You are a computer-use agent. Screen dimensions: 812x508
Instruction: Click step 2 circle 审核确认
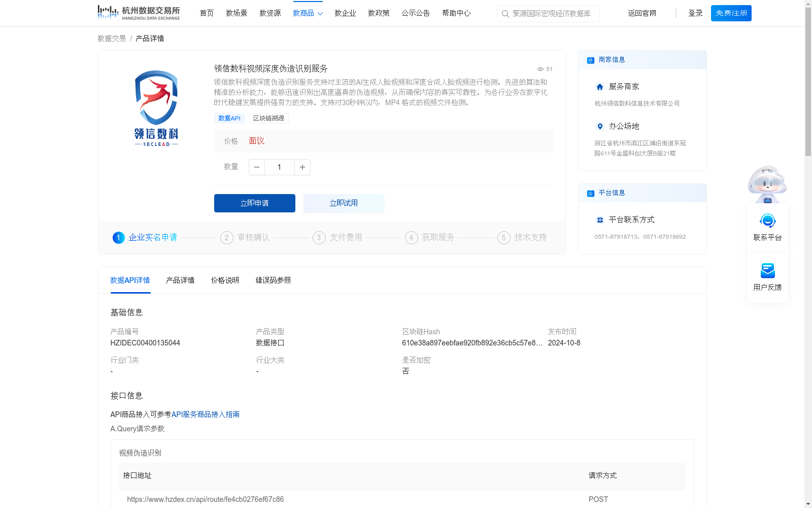[x=227, y=238]
